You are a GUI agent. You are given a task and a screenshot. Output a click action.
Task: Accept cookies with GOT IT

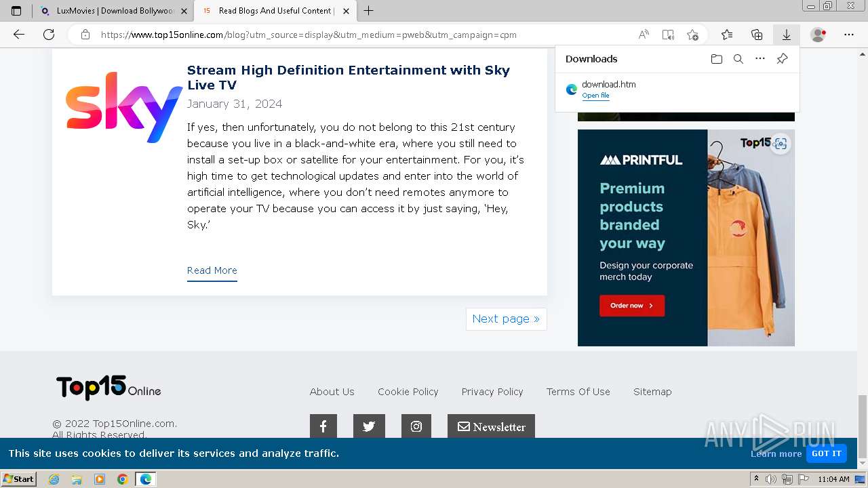[x=826, y=453]
